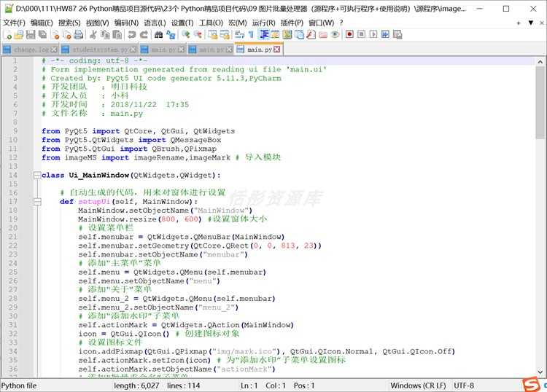The width and height of the screenshot is (547, 392).
Task: Open the 运行(R) menu
Action: [x=264, y=23]
